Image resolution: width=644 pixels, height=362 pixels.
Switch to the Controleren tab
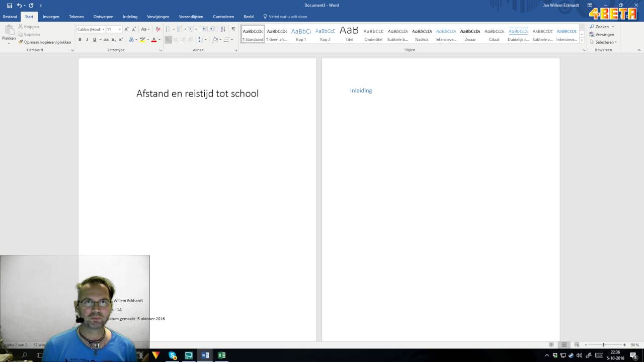pyautogui.click(x=223, y=17)
